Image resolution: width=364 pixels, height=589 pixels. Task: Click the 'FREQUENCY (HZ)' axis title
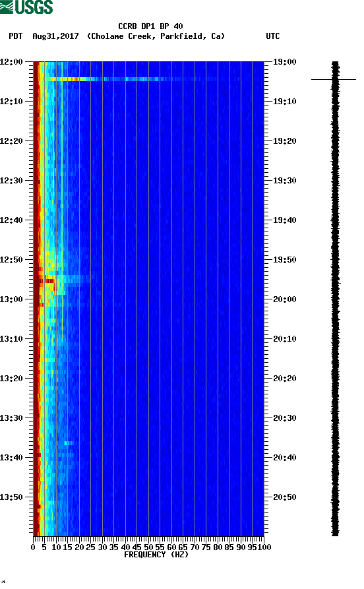pyautogui.click(x=156, y=555)
